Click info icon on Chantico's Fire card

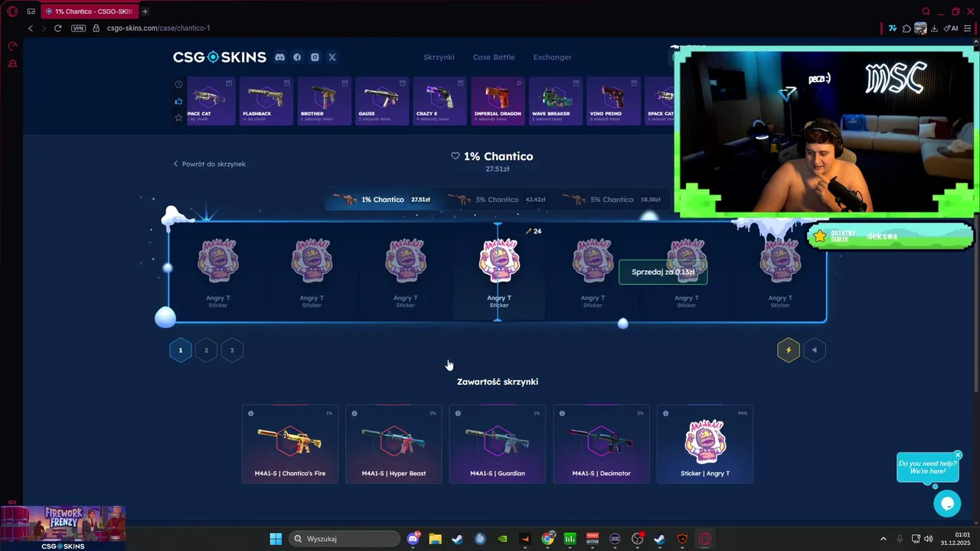coord(250,413)
